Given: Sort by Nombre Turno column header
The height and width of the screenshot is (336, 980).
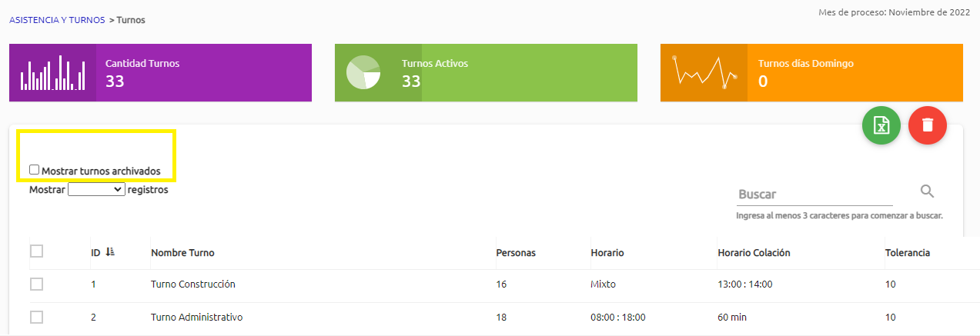Looking at the screenshot, I should (x=182, y=253).
